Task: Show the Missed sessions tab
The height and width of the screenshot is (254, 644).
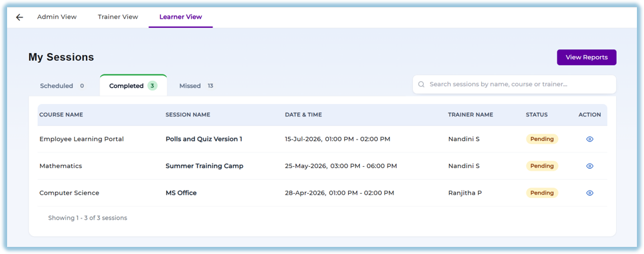Action: click(x=196, y=86)
